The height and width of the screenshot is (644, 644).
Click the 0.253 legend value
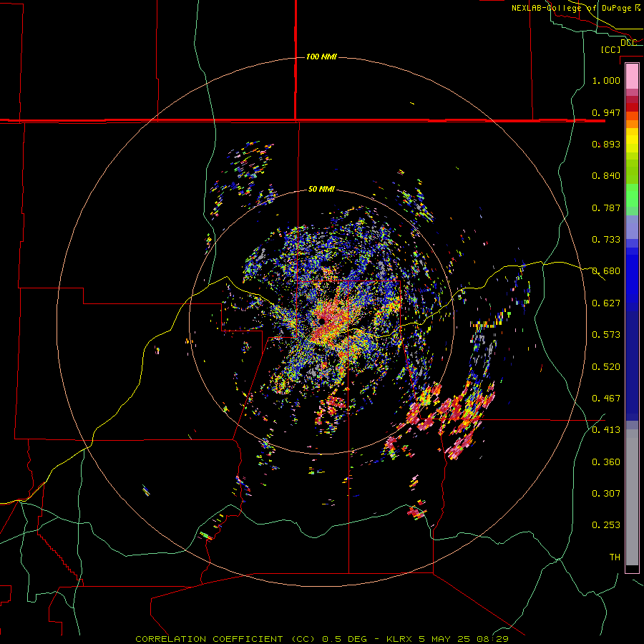pos(606,525)
